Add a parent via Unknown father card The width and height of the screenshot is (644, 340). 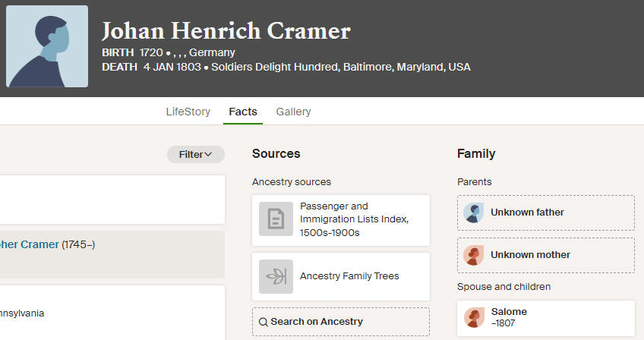click(546, 212)
